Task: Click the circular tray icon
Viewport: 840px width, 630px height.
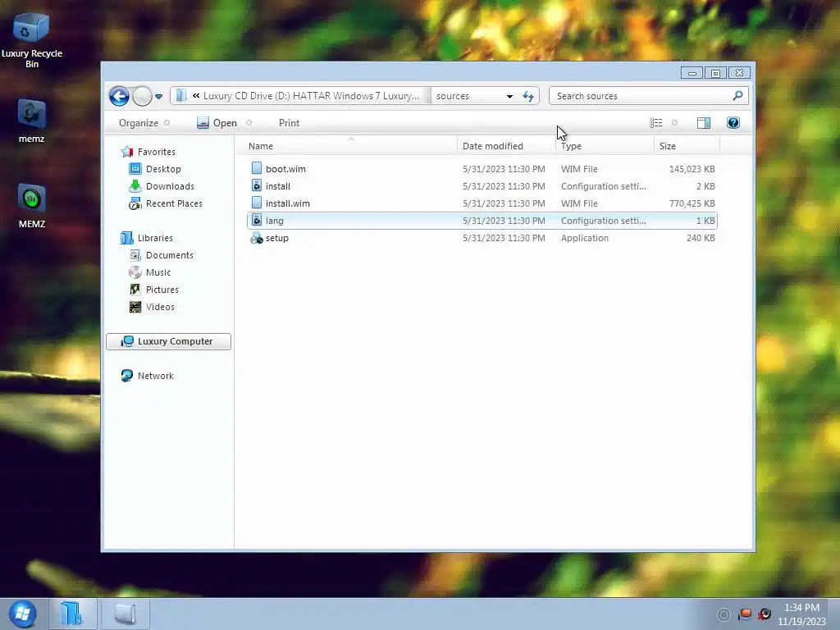Action: coord(724,614)
